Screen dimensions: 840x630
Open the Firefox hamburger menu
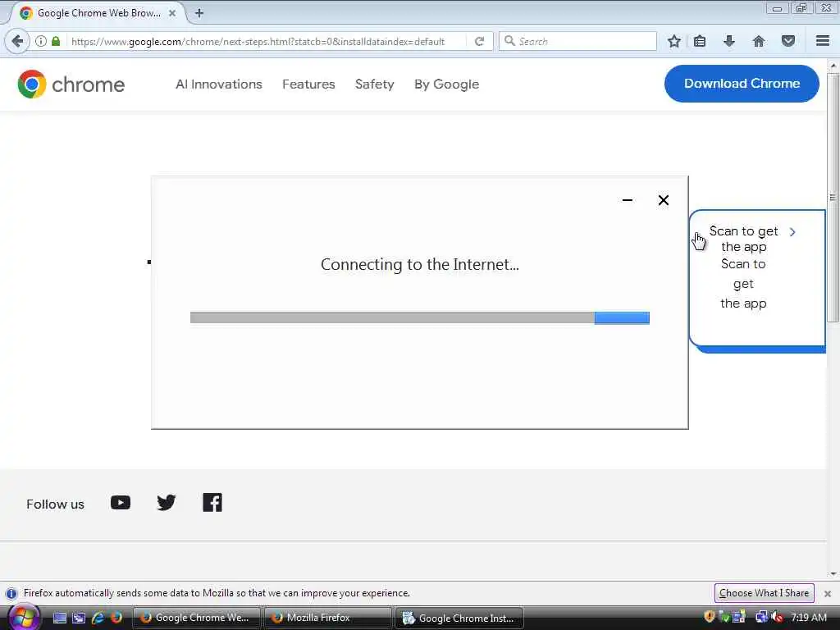click(x=823, y=41)
